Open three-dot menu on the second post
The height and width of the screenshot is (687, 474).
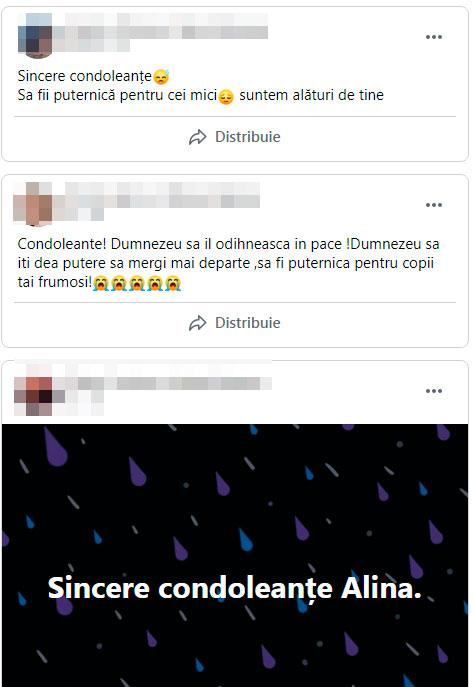click(433, 205)
